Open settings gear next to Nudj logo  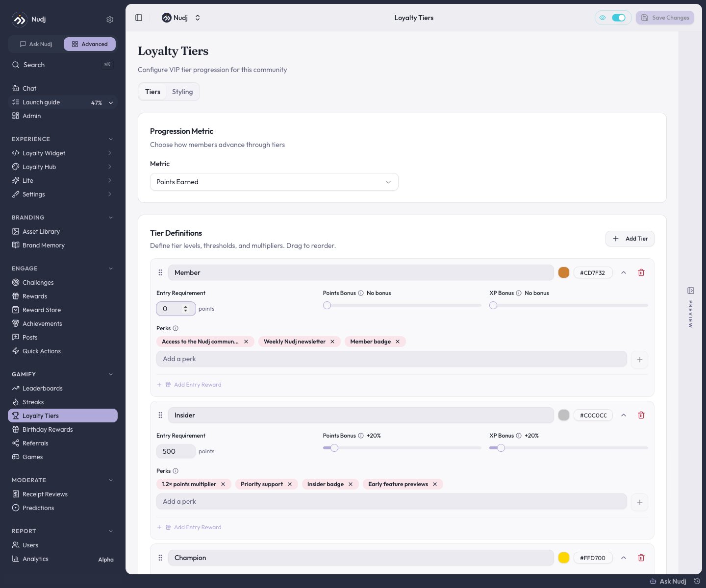110,20
